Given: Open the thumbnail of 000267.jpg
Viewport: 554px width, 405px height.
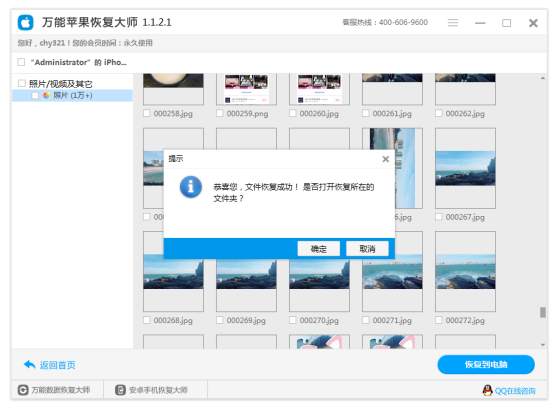Looking at the screenshot, I should [465, 168].
